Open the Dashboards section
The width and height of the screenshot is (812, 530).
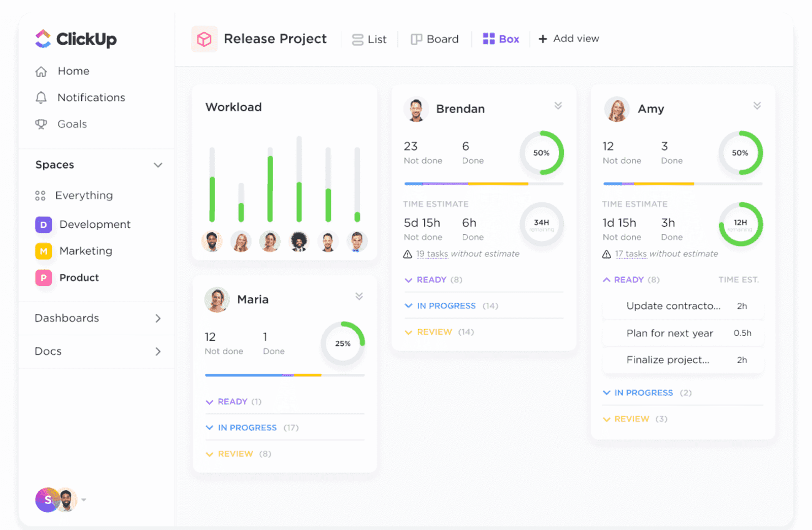point(66,318)
